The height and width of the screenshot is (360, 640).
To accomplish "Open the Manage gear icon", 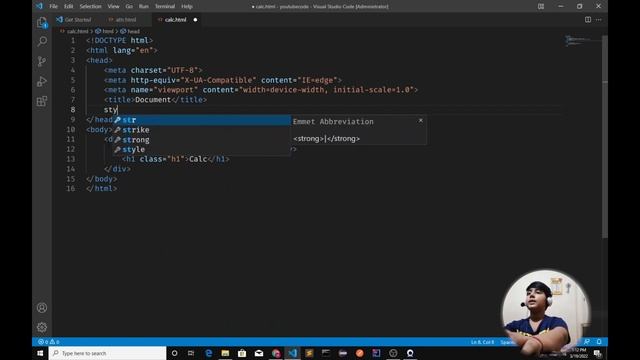I will (x=42, y=327).
